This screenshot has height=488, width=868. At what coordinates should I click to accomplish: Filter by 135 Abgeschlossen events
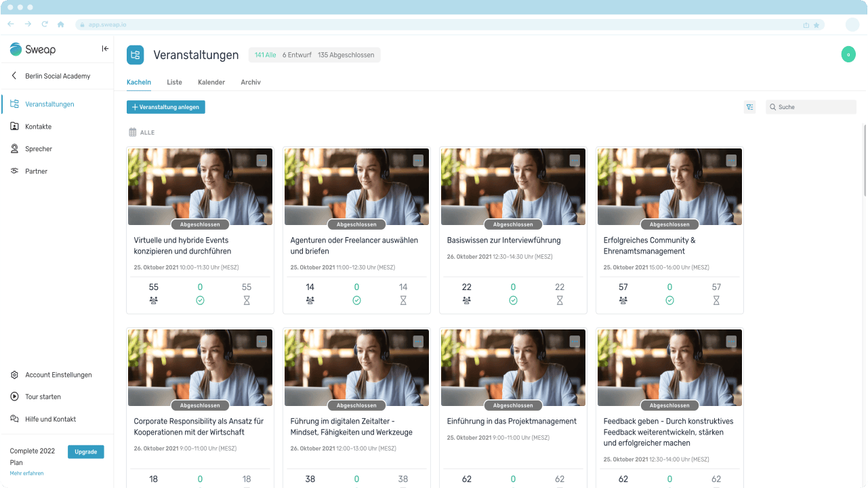(346, 55)
